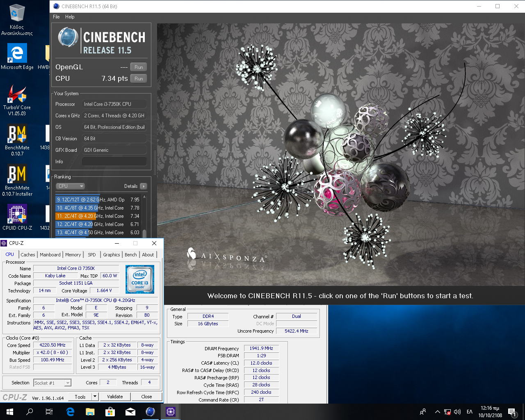Click the Cinebench Info input field
Screen dimensions: 525x420
pos(114,162)
